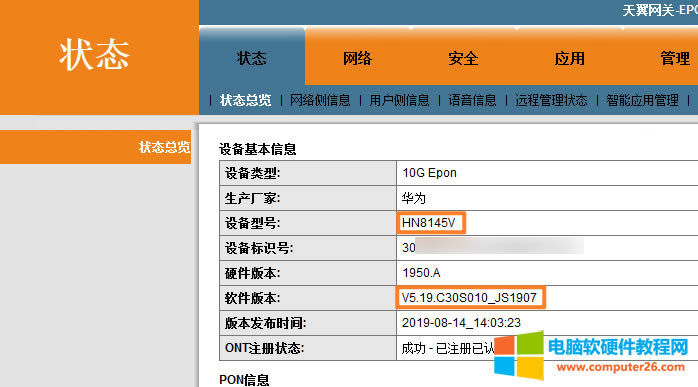Select 状态总览 submenu link
The width and height of the screenshot is (698, 387).
click(245, 100)
